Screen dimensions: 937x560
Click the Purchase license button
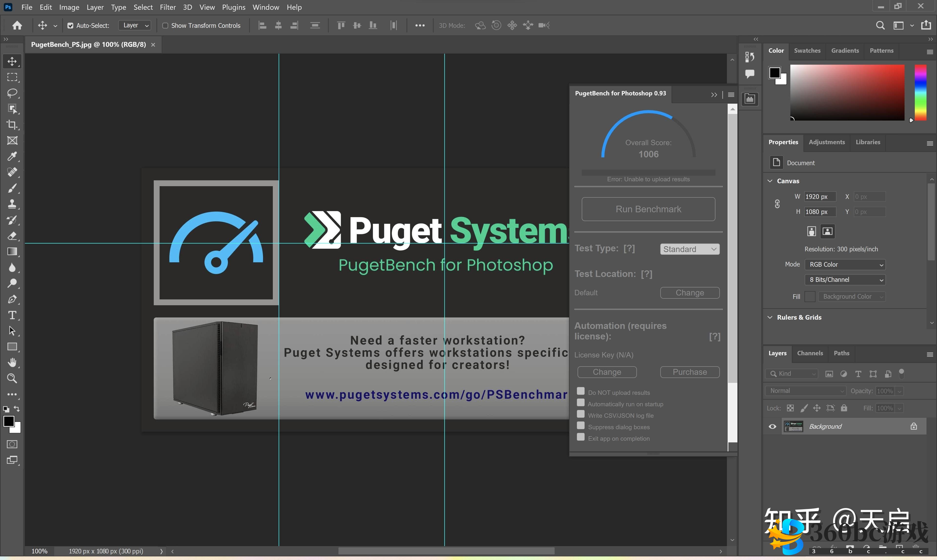coord(689,372)
